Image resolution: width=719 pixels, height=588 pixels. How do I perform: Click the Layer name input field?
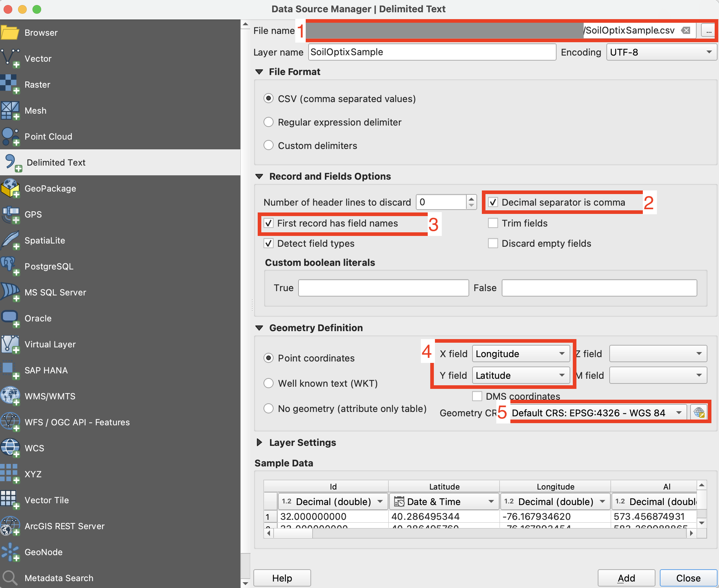(432, 52)
